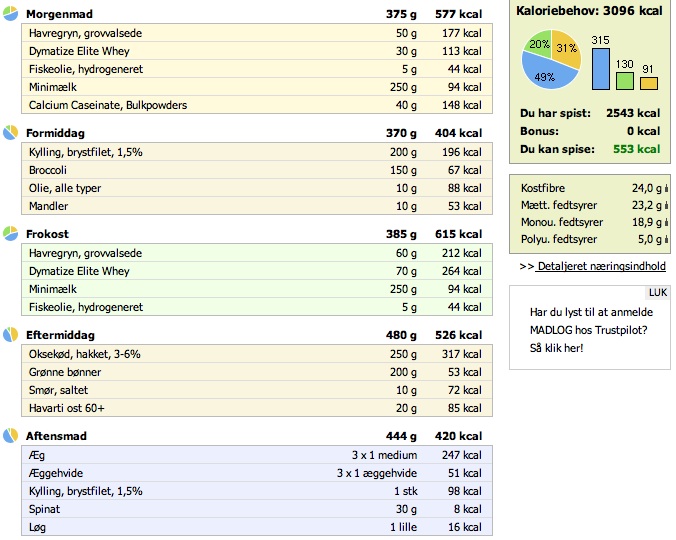Click the Morgenmad pie chart icon
The width and height of the screenshot is (676, 540).
point(10,13)
